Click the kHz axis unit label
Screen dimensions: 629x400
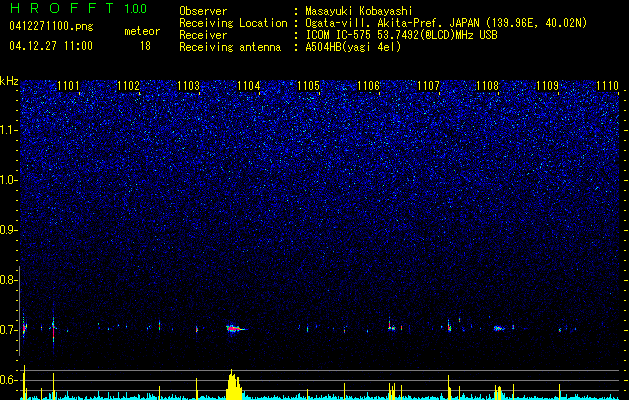[9, 81]
